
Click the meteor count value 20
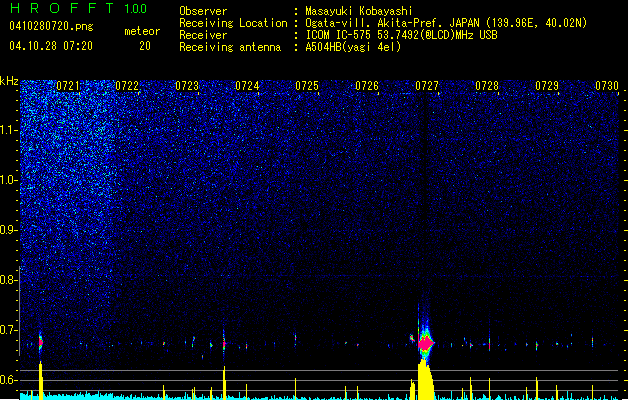click(x=145, y=46)
